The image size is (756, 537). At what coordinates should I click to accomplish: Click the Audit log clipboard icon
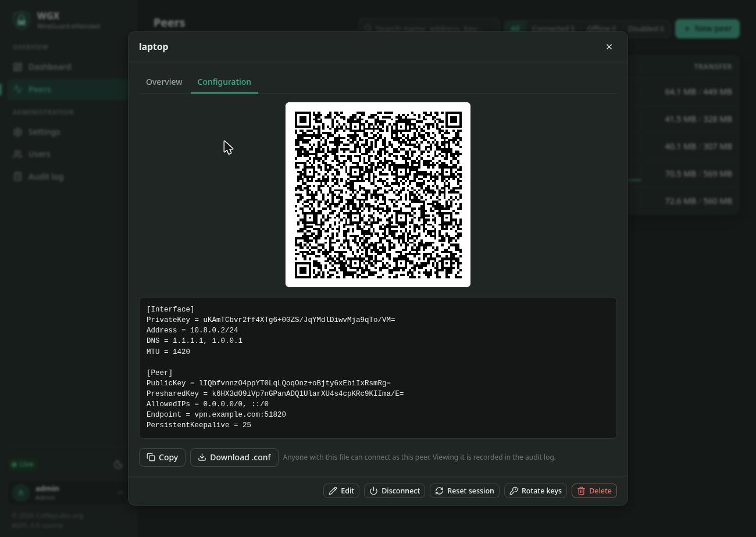click(18, 177)
